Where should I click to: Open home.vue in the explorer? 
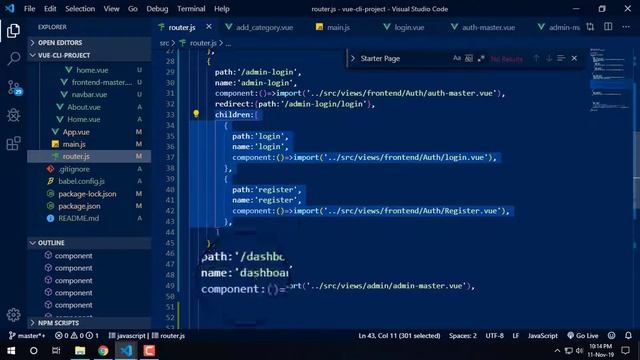(92, 70)
